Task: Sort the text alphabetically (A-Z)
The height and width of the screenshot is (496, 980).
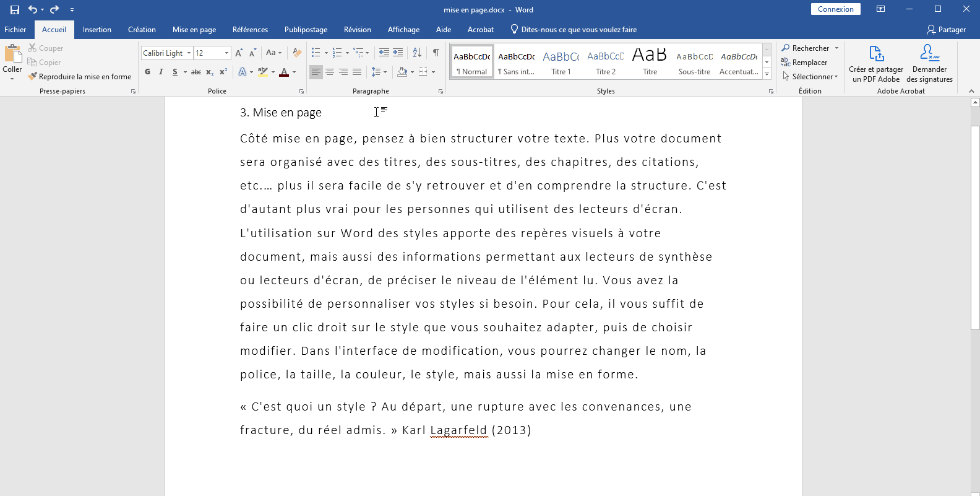Action: tap(417, 53)
